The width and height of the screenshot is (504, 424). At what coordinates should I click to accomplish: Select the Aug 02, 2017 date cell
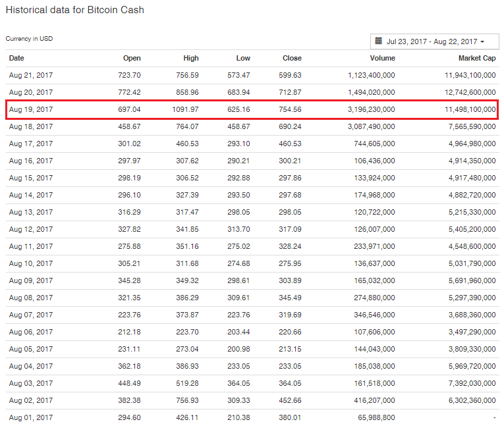[x=31, y=400]
